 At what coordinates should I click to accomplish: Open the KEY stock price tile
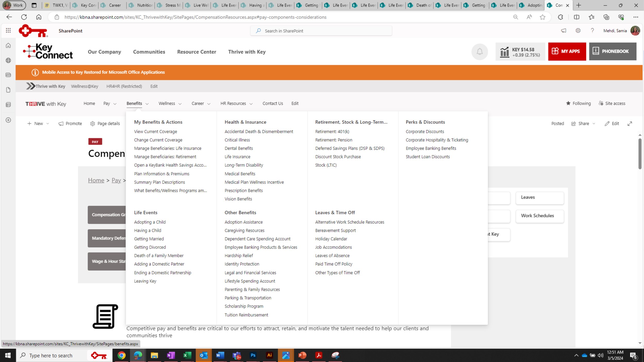click(520, 51)
